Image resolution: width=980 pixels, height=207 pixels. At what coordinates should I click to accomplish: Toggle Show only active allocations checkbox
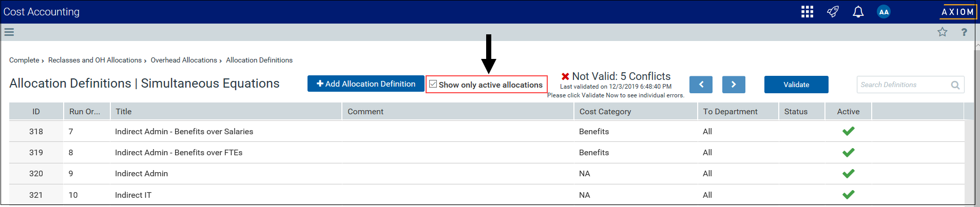433,84
